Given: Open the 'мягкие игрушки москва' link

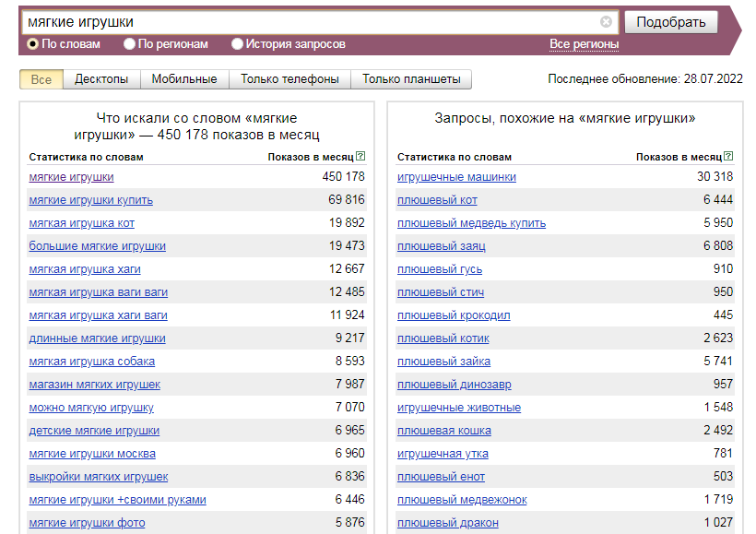Looking at the screenshot, I should pos(92,454).
